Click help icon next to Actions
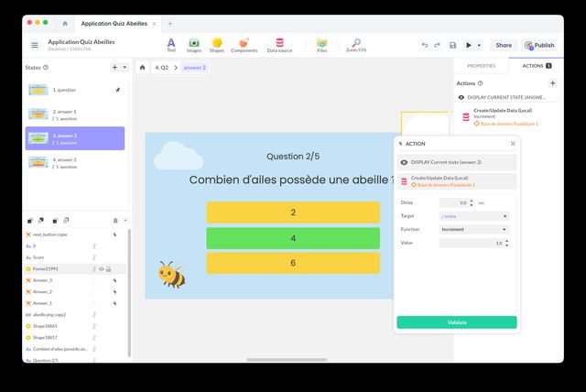 (x=480, y=83)
